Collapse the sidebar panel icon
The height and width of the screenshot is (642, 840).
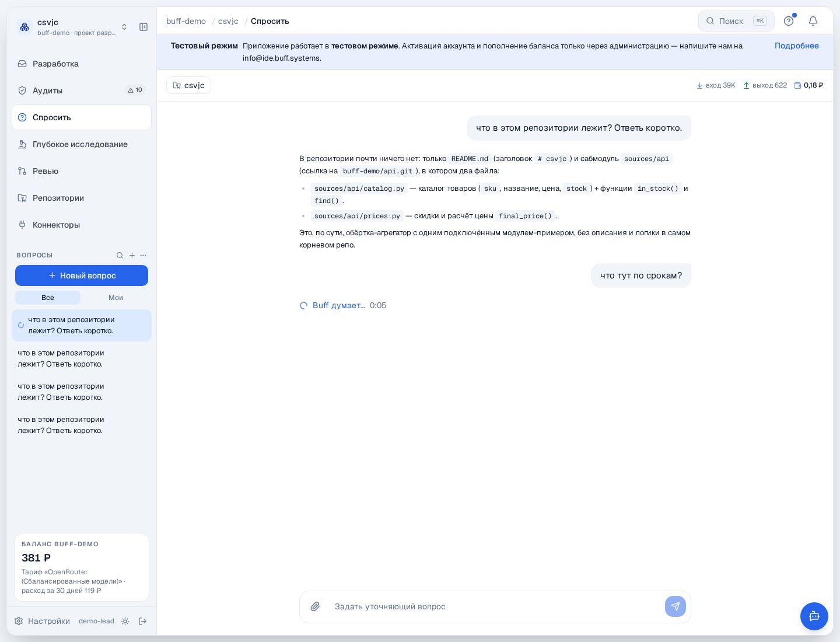143,27
